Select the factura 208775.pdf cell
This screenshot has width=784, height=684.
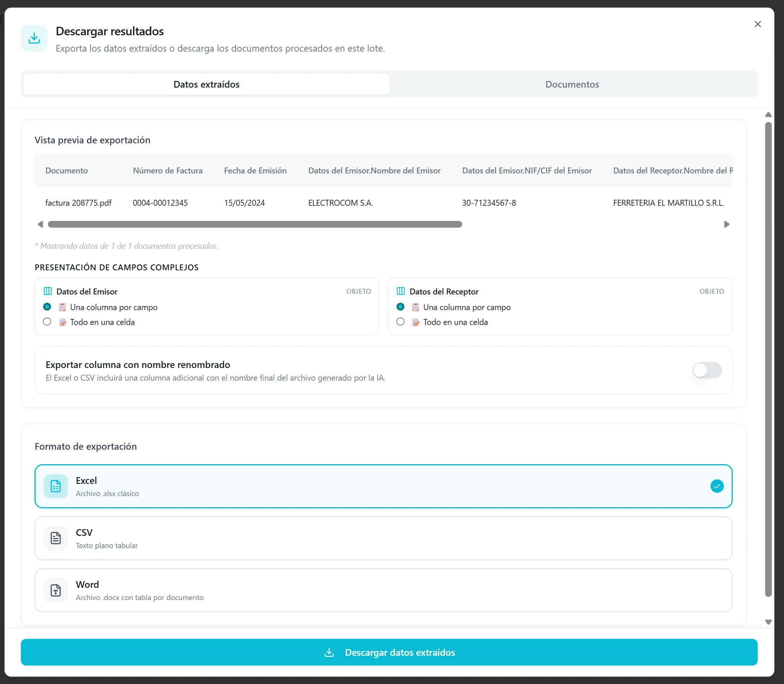click(78, 203)
